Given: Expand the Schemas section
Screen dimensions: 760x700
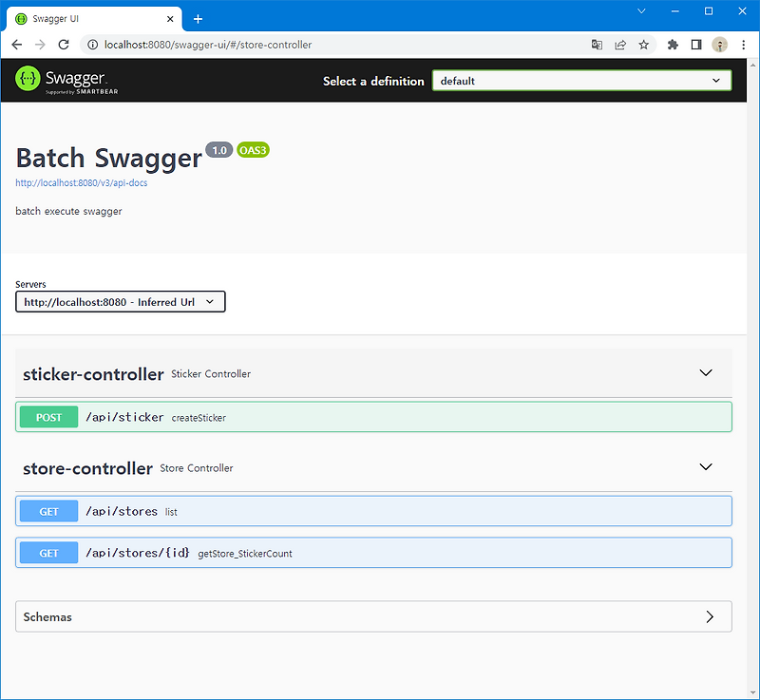Looking at the screenshot, I should coord(710,616).
